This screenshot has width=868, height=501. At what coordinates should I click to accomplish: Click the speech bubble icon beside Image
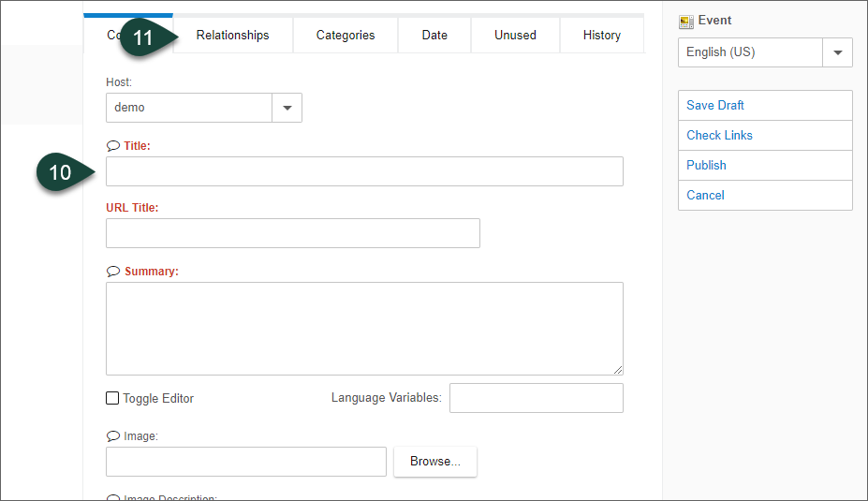pos(113,436)
